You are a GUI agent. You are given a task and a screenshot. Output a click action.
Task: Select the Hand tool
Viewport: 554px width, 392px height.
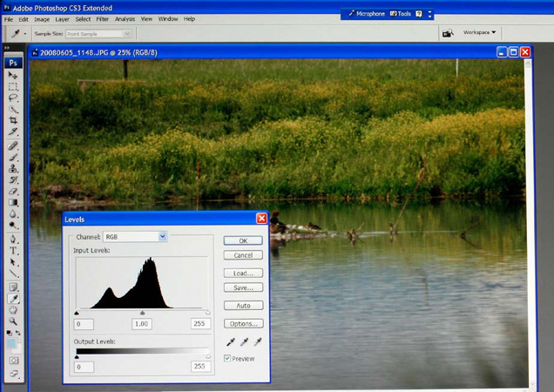tap(13, 310)
